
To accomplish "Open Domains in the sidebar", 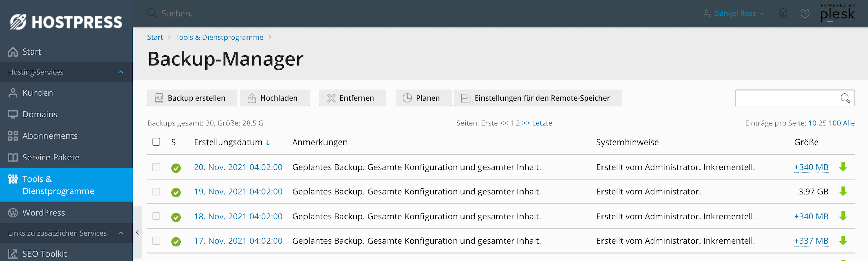I will pos(40,114).
